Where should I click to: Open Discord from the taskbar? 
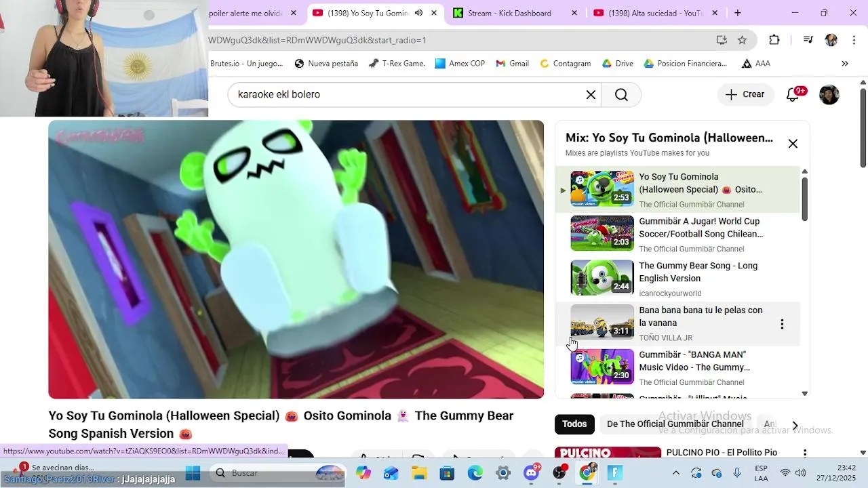click(532, 472)
